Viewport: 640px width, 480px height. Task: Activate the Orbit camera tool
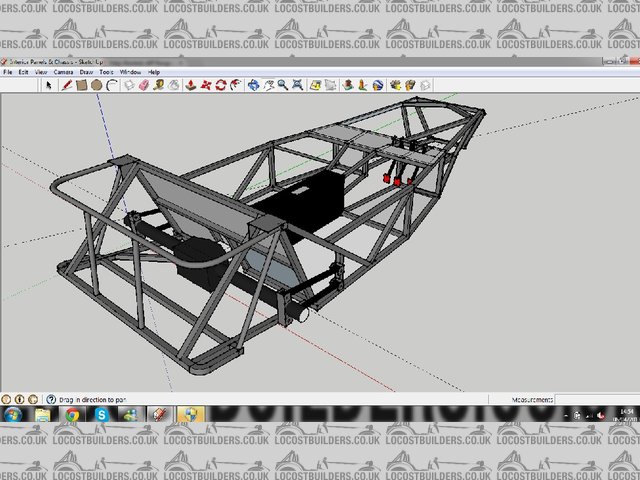tap(252, 86)
